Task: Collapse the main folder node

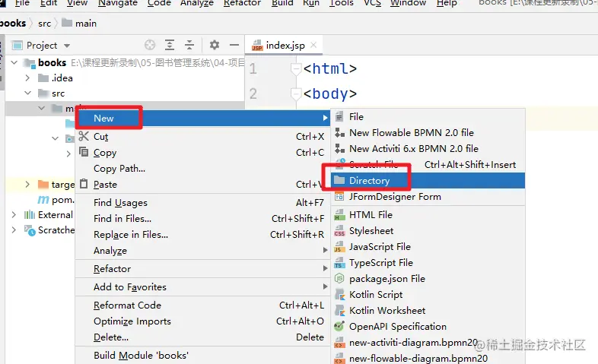Action: [42, 108]
